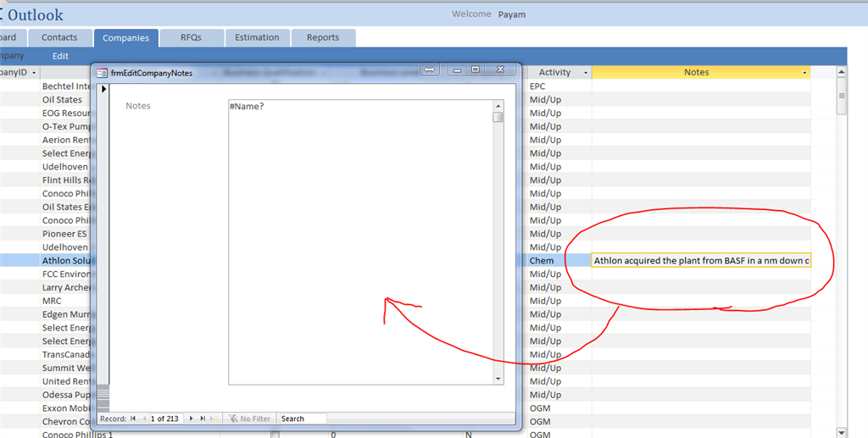Click the Chem activity cell
The height and width of the screenshot is (438, 868).
[x=541, y=260]
